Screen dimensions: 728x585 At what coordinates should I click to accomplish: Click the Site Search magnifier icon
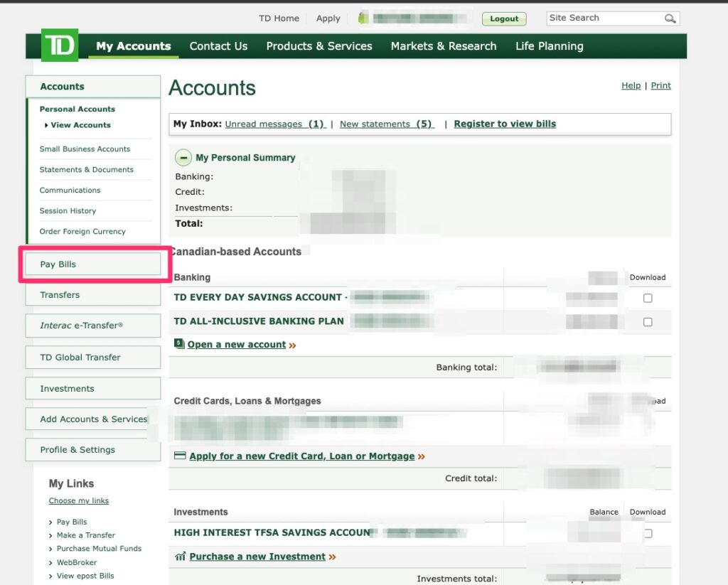coord(670,18)
